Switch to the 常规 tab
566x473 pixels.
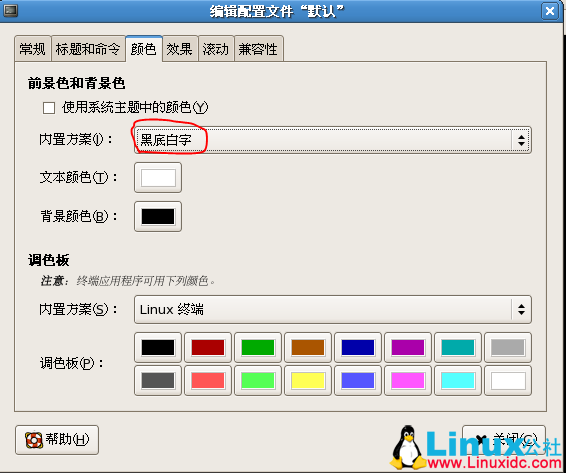coord(32,49)
